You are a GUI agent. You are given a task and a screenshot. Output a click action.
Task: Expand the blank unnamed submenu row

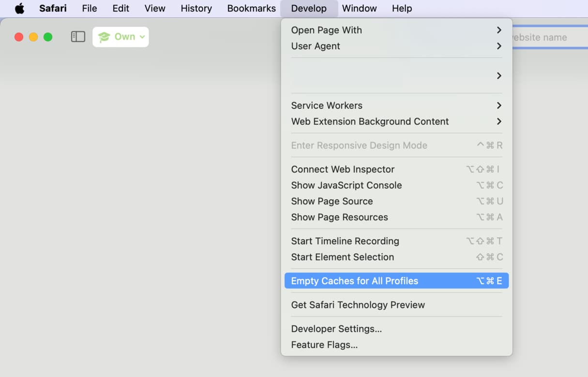click(396, 75)
